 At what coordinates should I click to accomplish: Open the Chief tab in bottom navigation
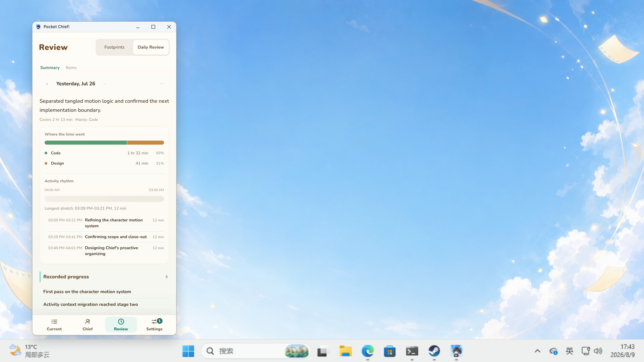[88, 324]
